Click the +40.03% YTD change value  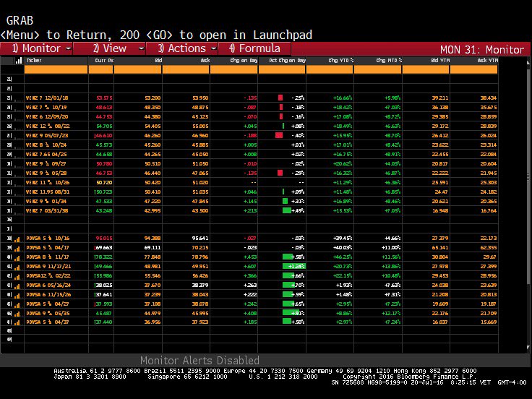[343, 248]
